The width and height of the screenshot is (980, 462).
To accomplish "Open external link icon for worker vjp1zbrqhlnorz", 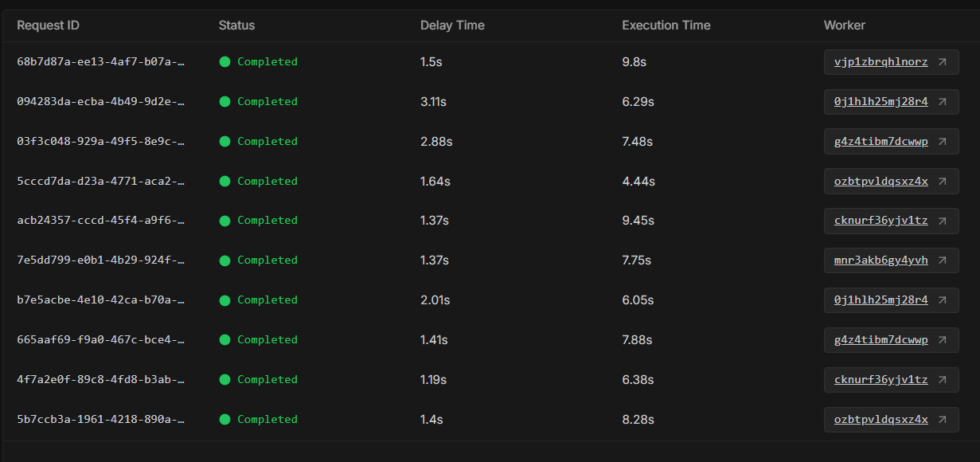I will coord(943,61).
